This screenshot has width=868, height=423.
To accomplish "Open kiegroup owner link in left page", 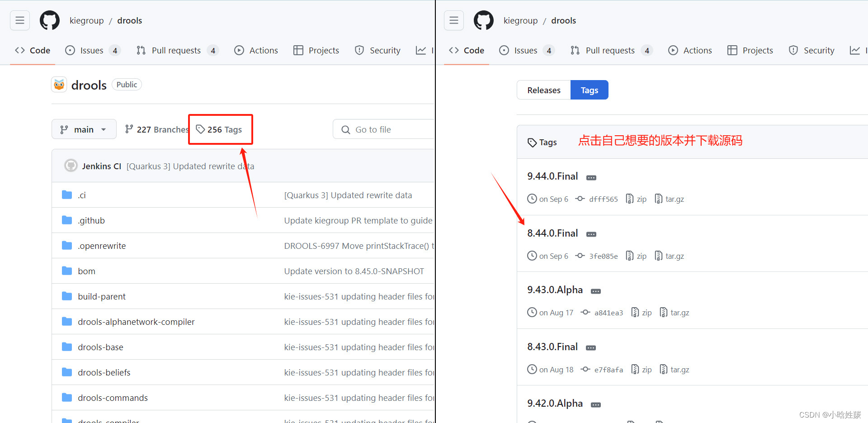I will pos(87,20).
